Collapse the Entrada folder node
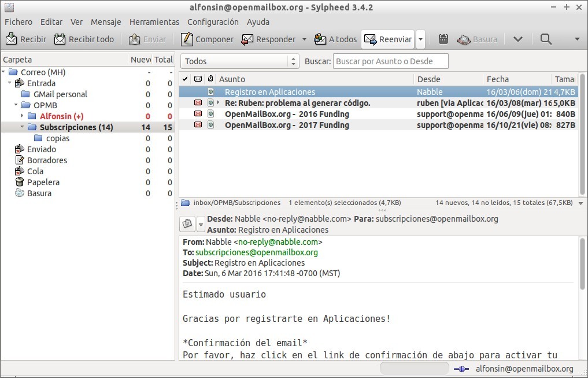Viewport: 588px width, 378px height. pos(10,83)
